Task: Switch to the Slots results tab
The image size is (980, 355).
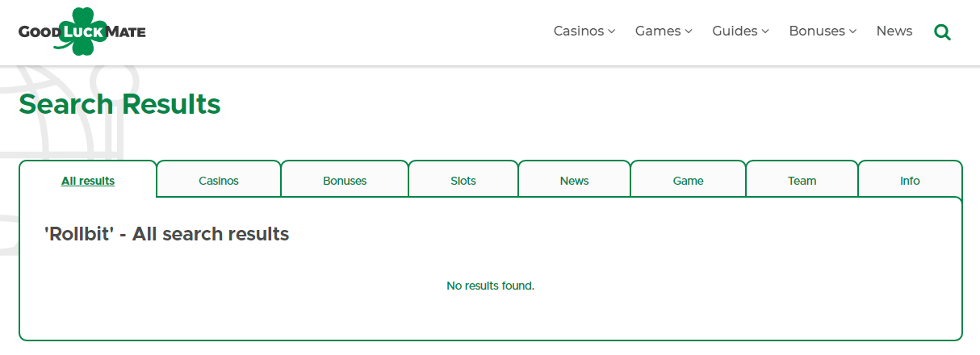Action: (x=463, y=180)
